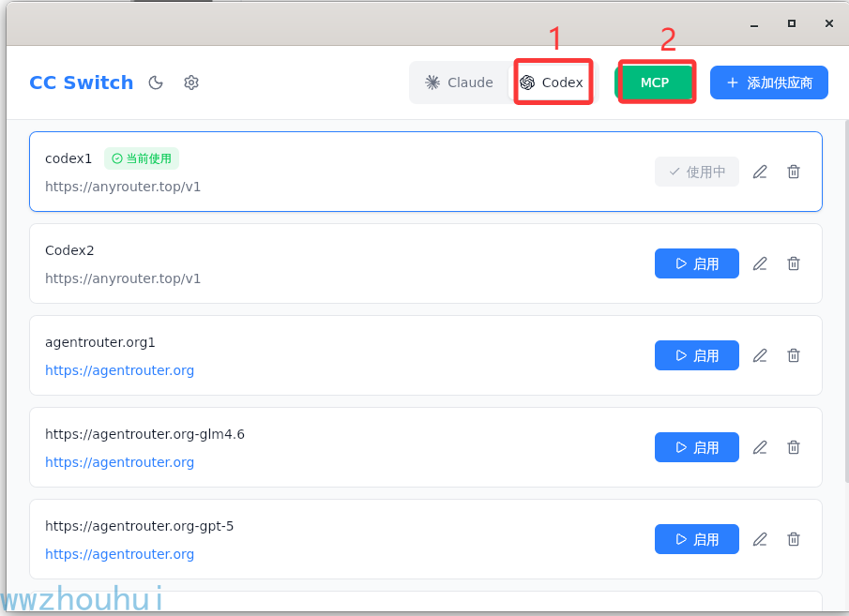Delete the agentrouter.org-glm4.6 provider
Screen dimensions: 849x616
click(794, 447)
